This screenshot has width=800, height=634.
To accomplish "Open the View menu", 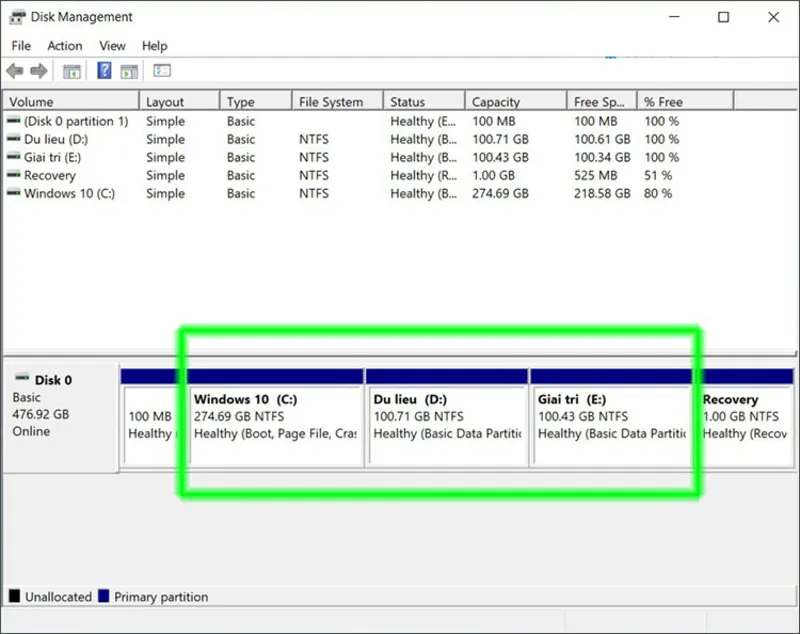I will click(x=111, y=45).
